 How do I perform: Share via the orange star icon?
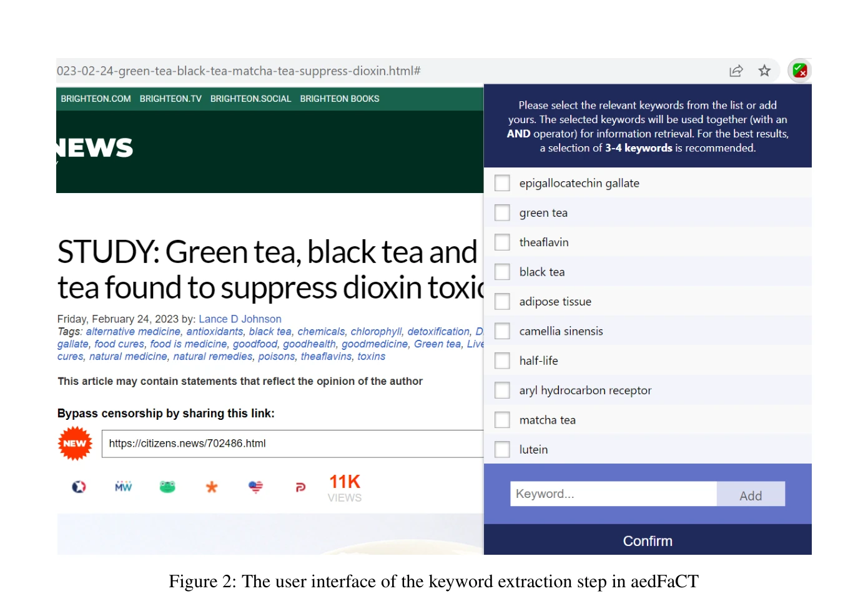(212, 487)
